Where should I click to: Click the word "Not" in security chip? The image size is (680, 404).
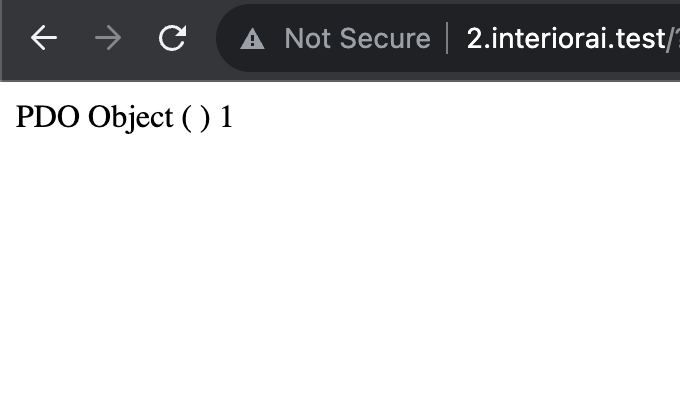[x=306, y=39]
